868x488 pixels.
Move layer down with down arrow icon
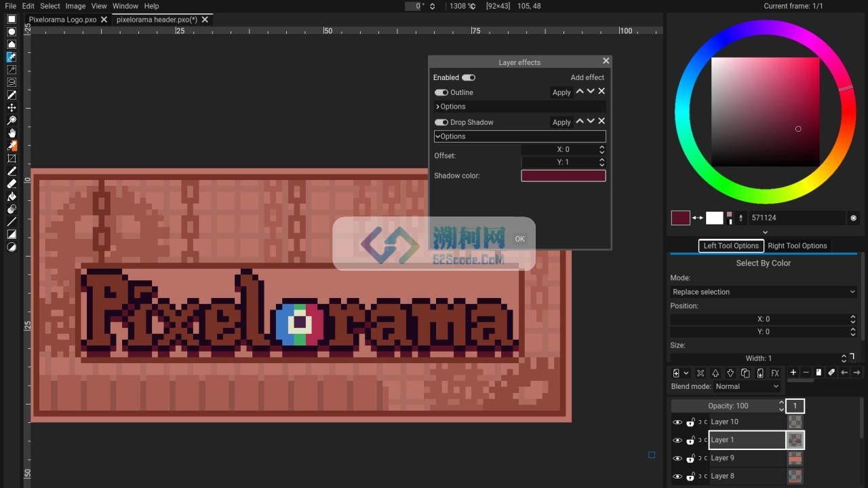point(730,373)
